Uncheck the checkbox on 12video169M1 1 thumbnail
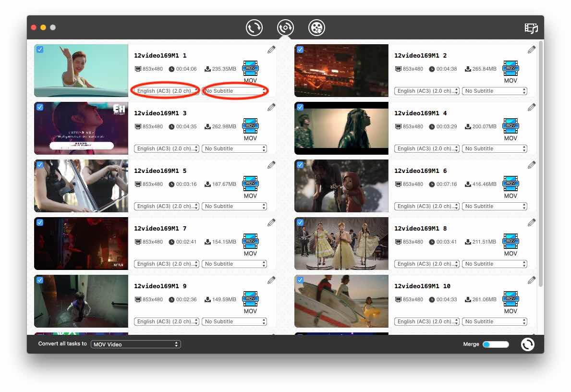Image resolution: width=571 pixels, height=392 pixels. click(39, 49)
